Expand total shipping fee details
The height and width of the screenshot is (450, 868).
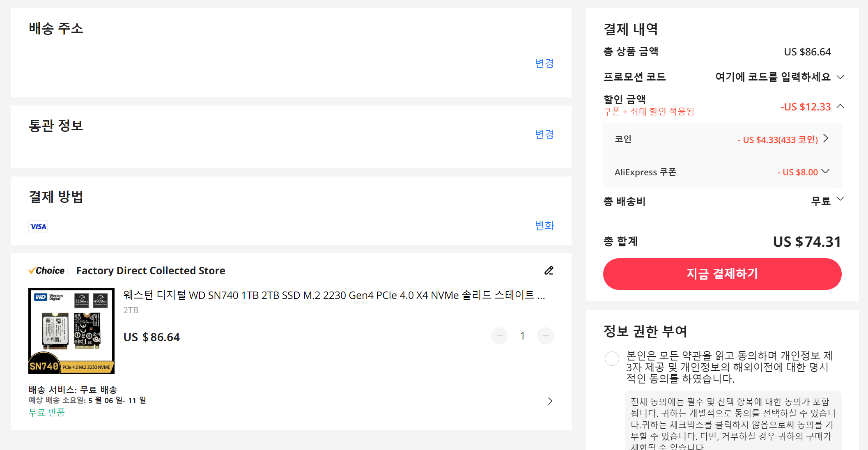840,199
